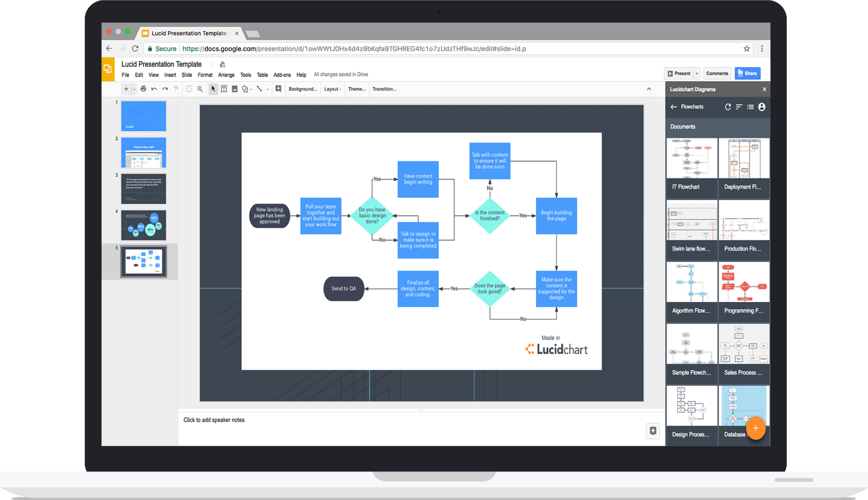This screenshot has width=868, height=500.
Task: Select the Text box tool
Action: click(224, 89)
